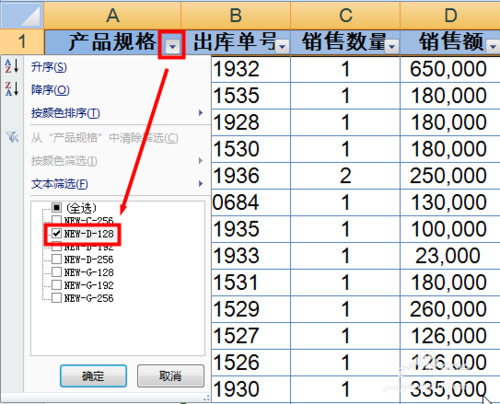500x404 pixels.
Task: Click the 出库单号 header cell
Action: click(x=236, y=42)
